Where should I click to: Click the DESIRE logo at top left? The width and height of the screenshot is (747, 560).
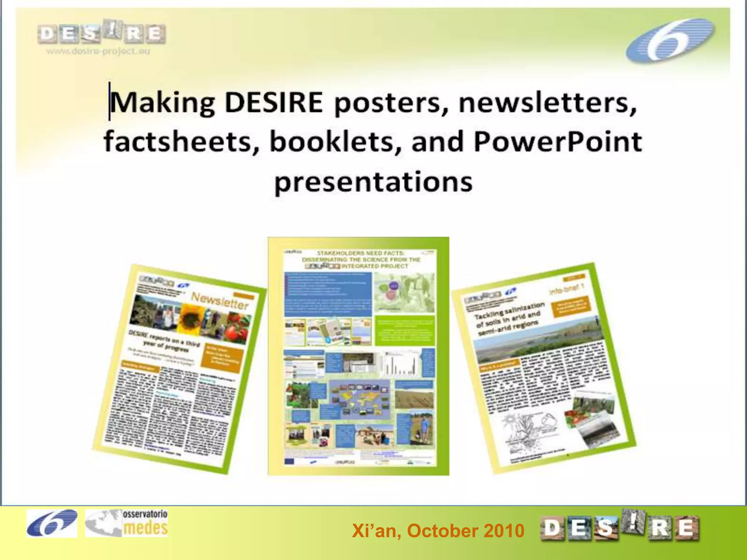101,34
